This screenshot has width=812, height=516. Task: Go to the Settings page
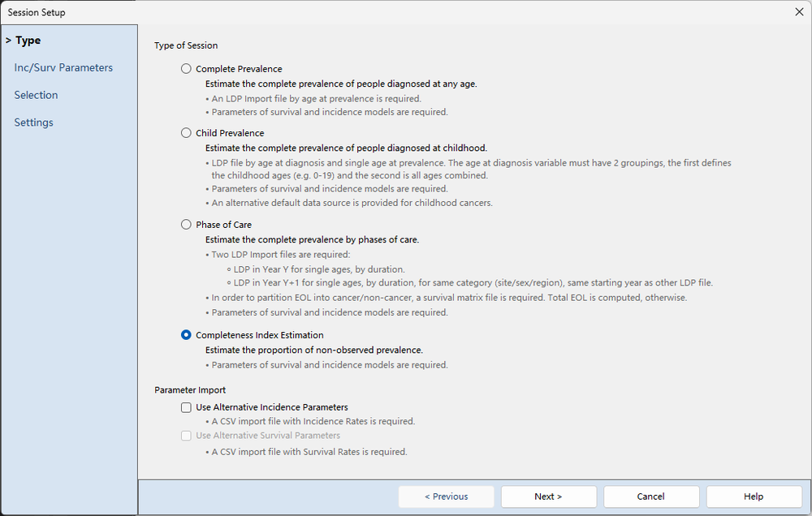[33, 123]
